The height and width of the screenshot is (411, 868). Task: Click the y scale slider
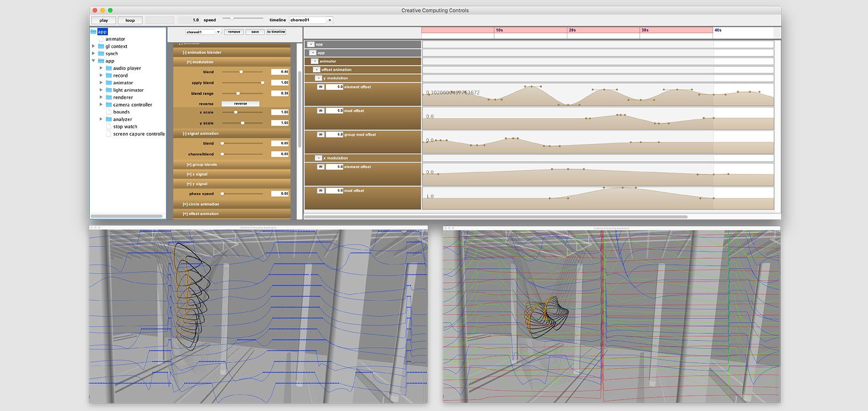point(242,123)
